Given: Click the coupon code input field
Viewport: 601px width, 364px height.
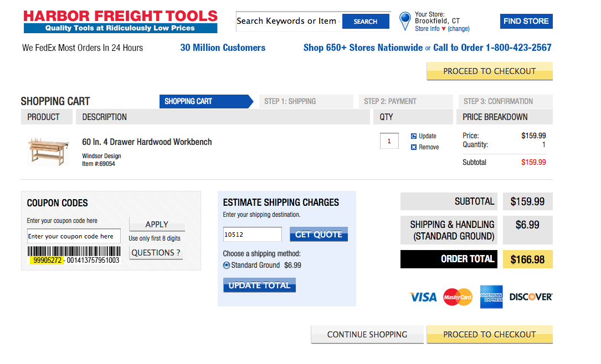Looking at the screenshot, I should (74, 236).
